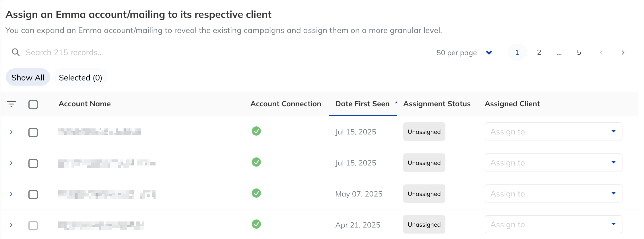Open the 50 per page dropdown

pos(464,53)
